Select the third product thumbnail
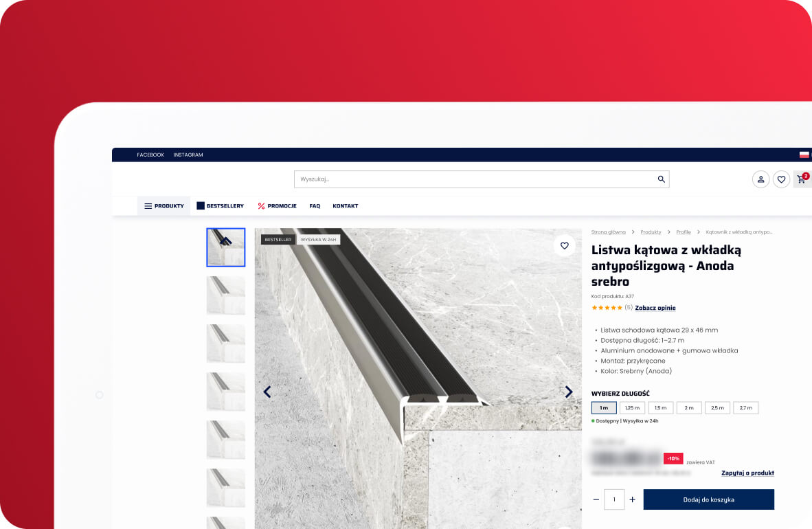Screen dimensions: 812x529 pyautogui.click(x=226, y=344)
